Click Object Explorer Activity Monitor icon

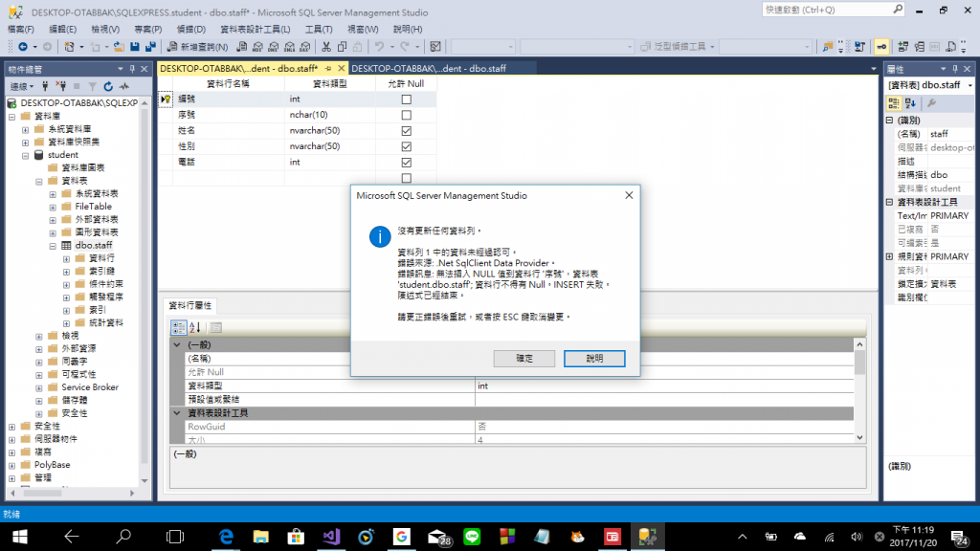coord(124,86)
